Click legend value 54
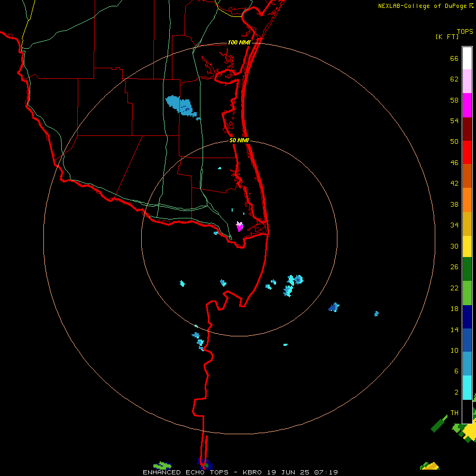This screenshot has width=476, height=476. [454, 121]
